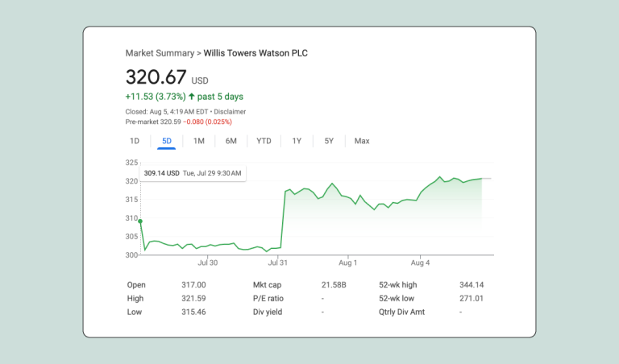The height and width of the screenshot is (364, 619).
Task: Open the Disclaimer link
Action: tap(230, 112)
